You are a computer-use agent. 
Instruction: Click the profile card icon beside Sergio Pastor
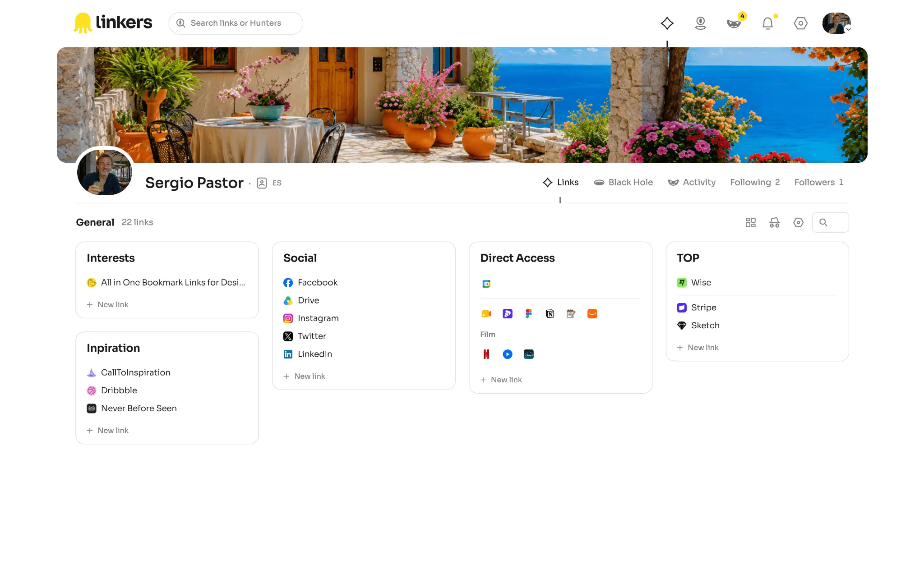click(x=262, y=183)
